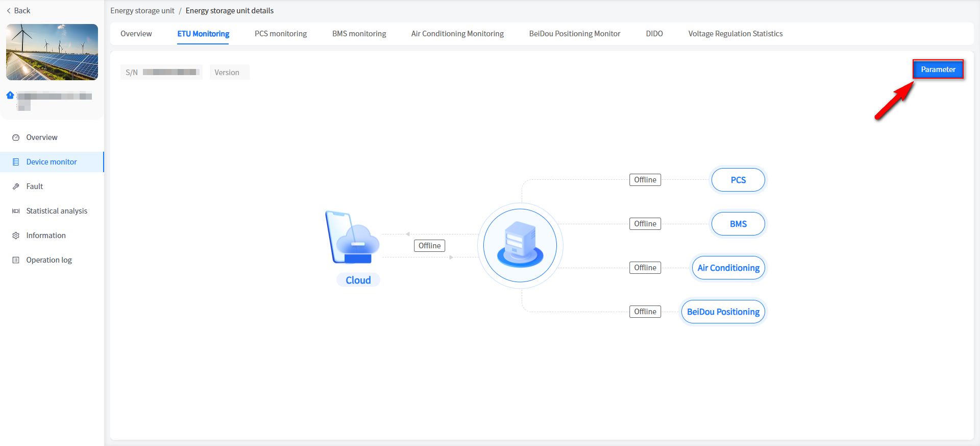Click the Operation log list icon
Viewport: 980px width, 446px height.
coord(16,260)
